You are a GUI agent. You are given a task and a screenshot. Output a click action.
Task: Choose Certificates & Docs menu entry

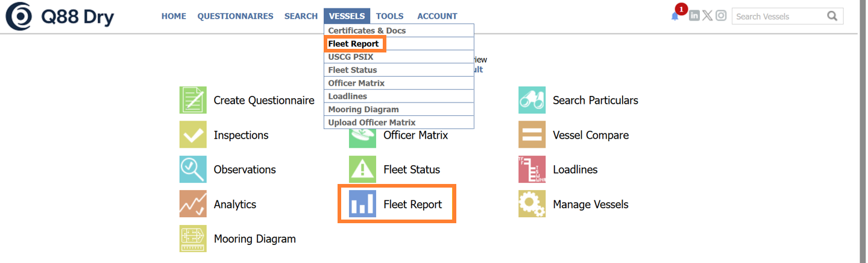click(367, 31)
